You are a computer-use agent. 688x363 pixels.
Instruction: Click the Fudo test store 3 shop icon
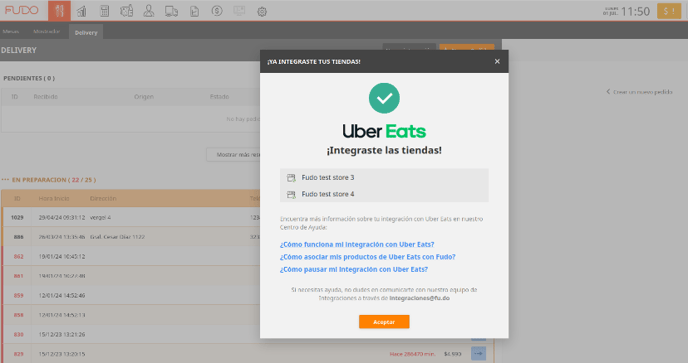pyautogui.click(x=291, y=178)
